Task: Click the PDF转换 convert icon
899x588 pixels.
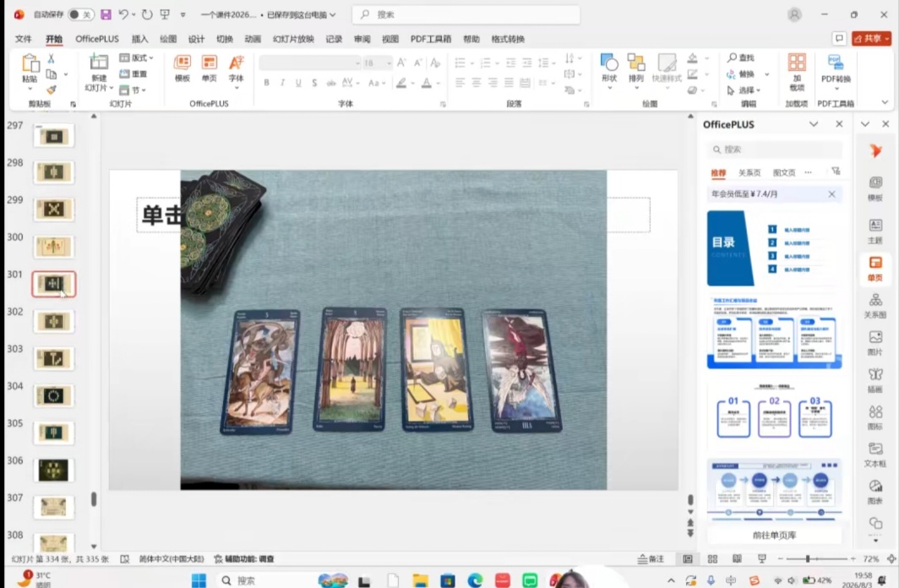Action: click(836, 63)
